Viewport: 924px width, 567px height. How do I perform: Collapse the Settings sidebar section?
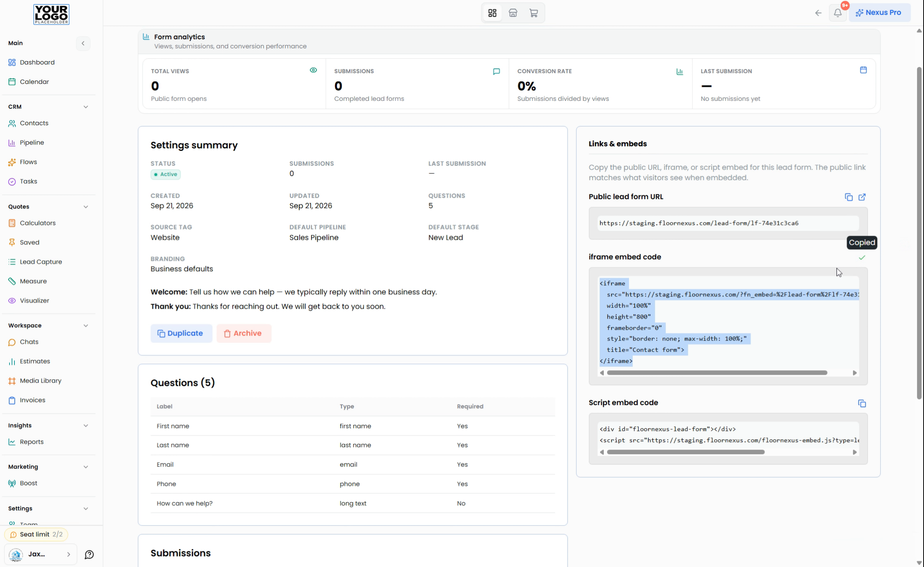point(86,509)
